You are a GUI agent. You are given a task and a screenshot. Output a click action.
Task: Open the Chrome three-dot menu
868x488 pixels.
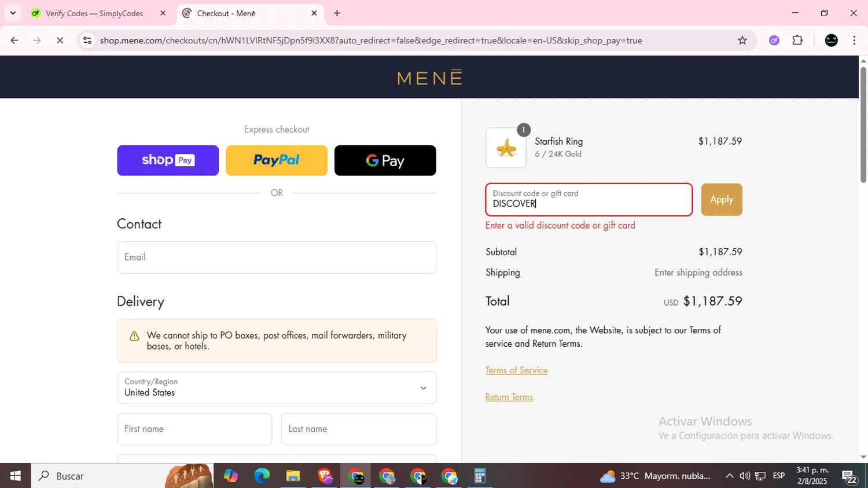tap(854, 41)
